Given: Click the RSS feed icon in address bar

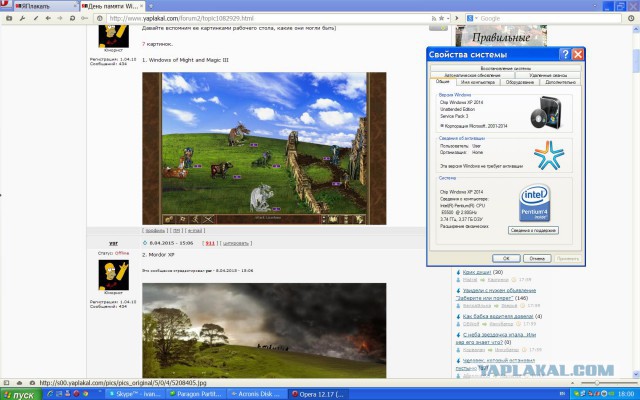Looking at the screenshot, I should pyautogui.click(x=433, y=18).
